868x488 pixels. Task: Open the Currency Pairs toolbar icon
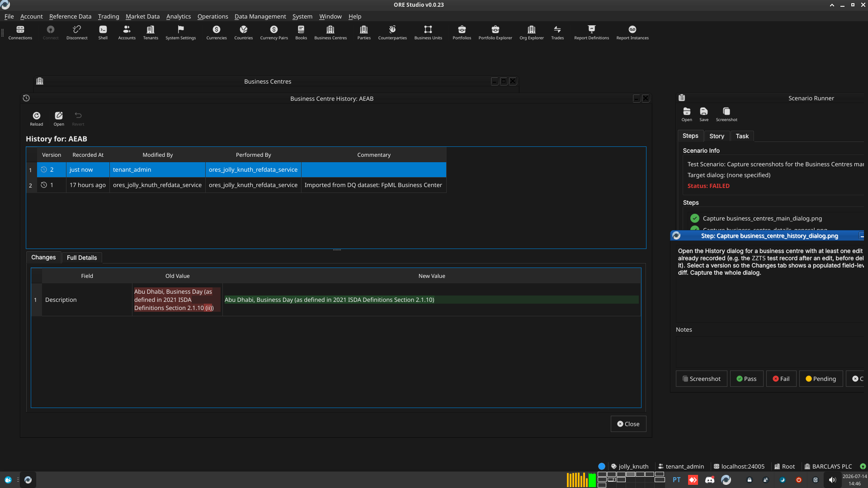pos(274,33)
